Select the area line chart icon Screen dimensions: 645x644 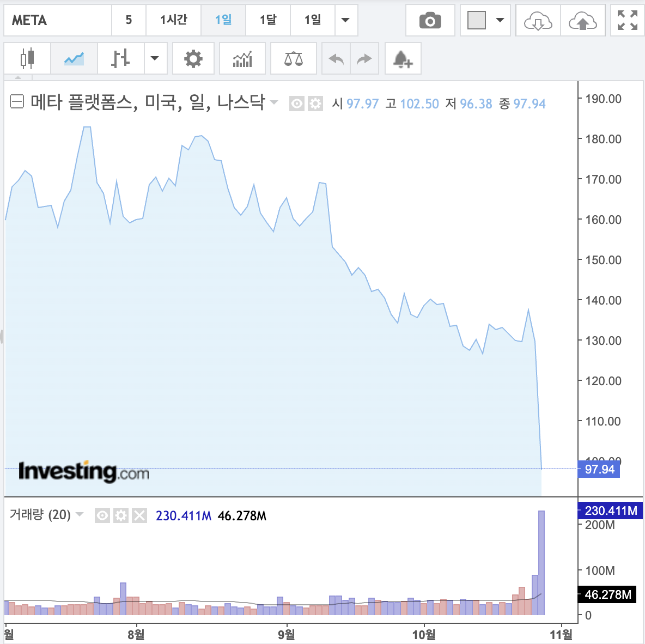(74, 58)
